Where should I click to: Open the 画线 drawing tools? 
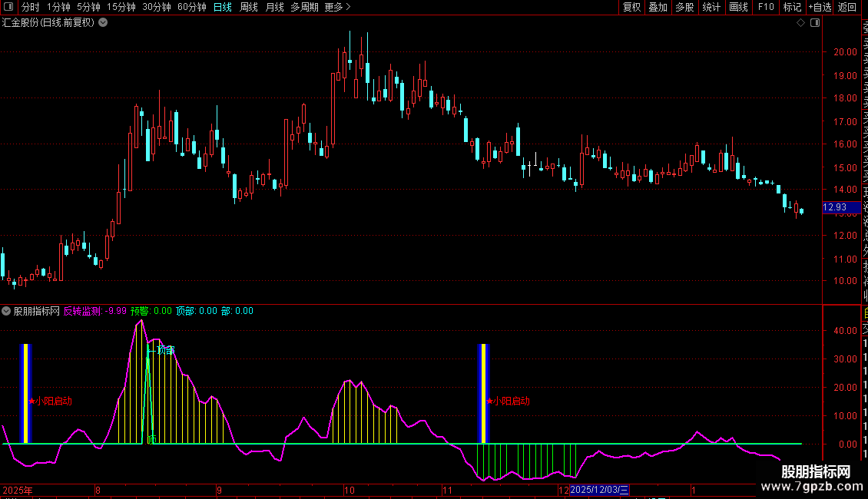[738, 7]
